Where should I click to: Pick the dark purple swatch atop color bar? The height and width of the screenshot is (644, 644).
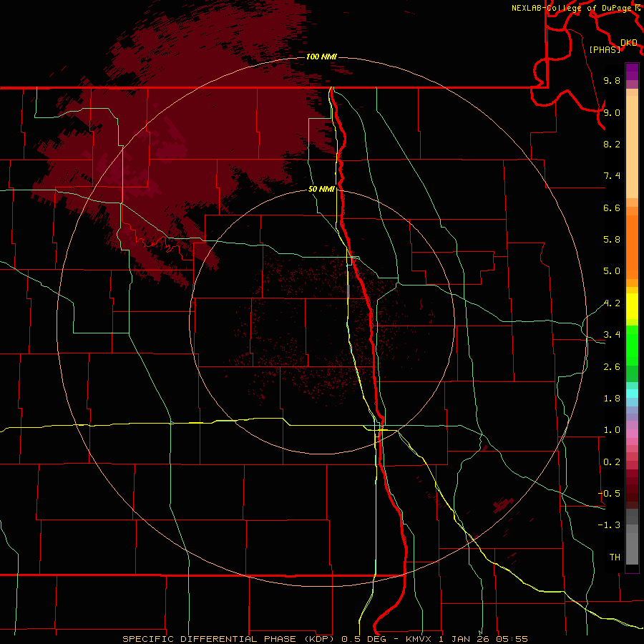tap(632, 68)
